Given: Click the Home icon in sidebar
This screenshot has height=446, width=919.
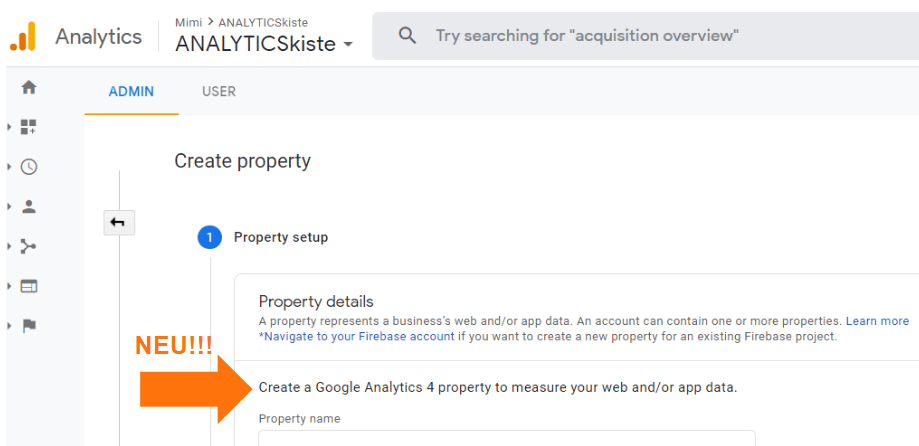Looking at the screenshot, I should [29, 87].
